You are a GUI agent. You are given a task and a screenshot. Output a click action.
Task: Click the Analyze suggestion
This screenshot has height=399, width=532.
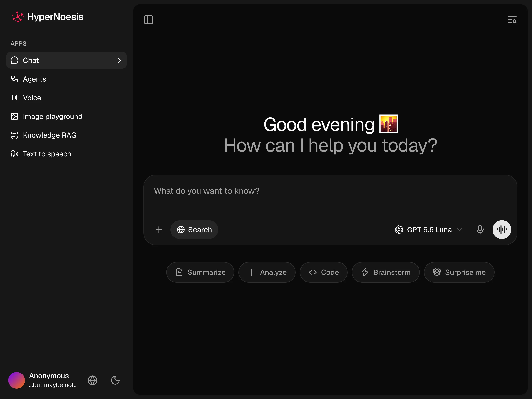point(267,272)
